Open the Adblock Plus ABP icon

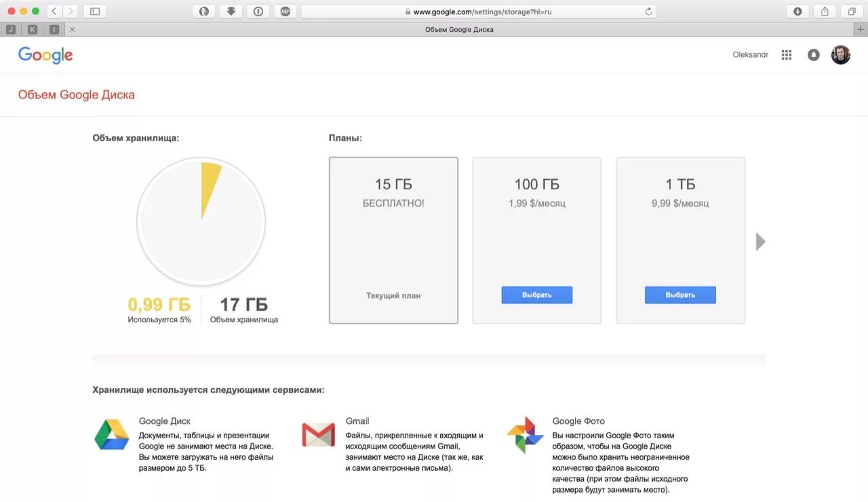point(285,12)
